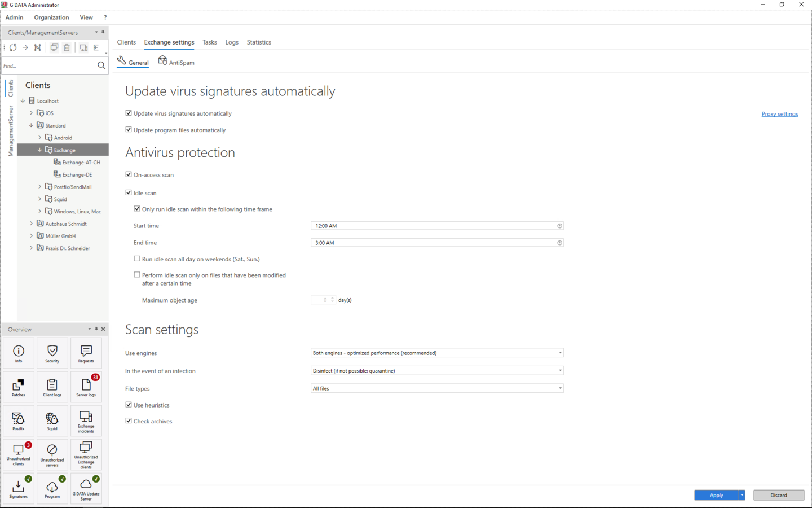Open the Unauthorized servers tile
The width and height of the screenshot is (812, 508).
[52, 455]
